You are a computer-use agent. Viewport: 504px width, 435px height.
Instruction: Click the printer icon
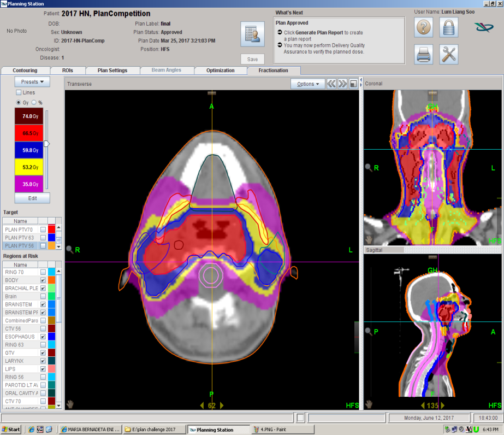(x=424, y=55)
